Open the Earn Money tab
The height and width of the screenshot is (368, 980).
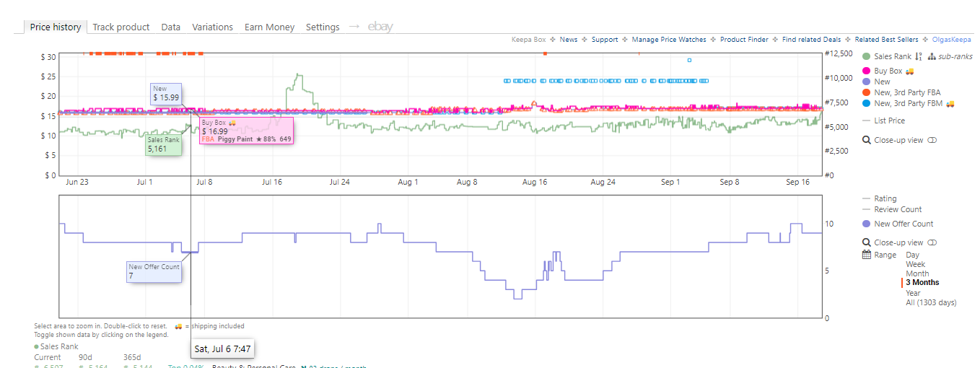pos(269,27)
